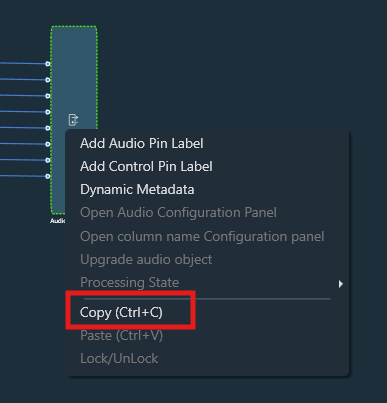Choose Add Audio Pin Label

(x=142, y=144)
